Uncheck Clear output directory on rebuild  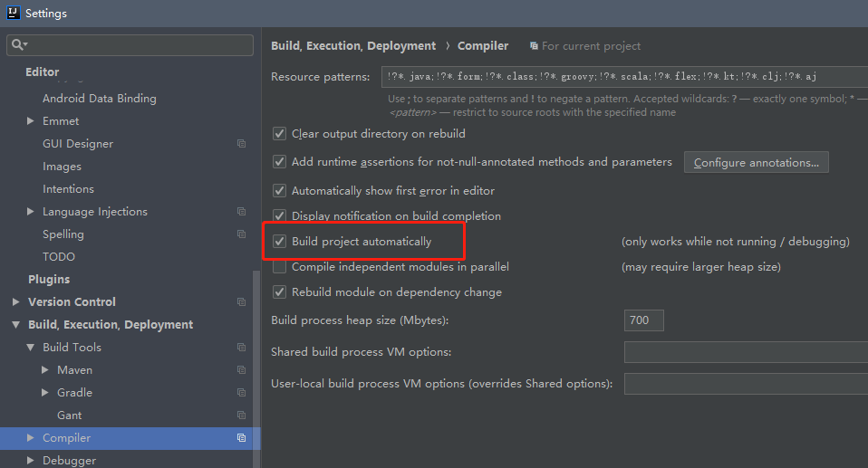pyautogui.click(x=280, y=134)
